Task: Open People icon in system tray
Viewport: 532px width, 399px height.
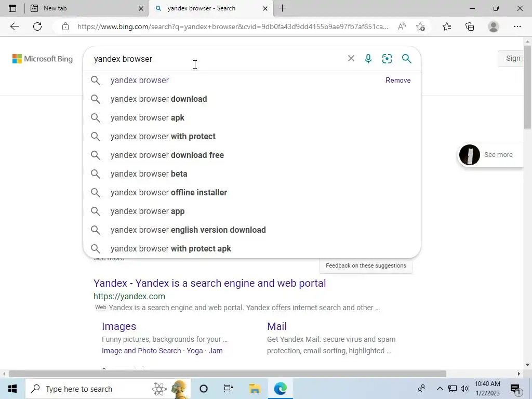Action: 421,389
